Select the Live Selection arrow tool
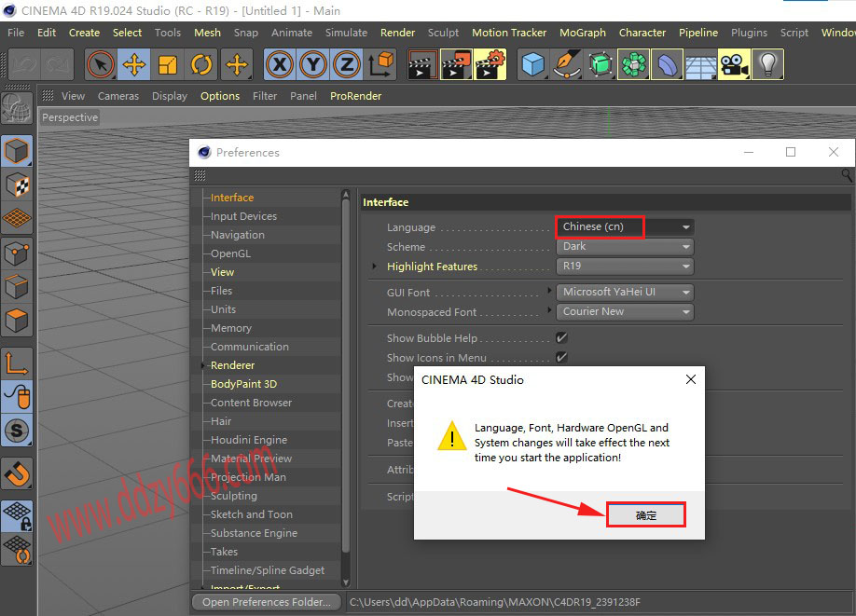The width and height of the screenshot is (856, 616). coord(101,64)
